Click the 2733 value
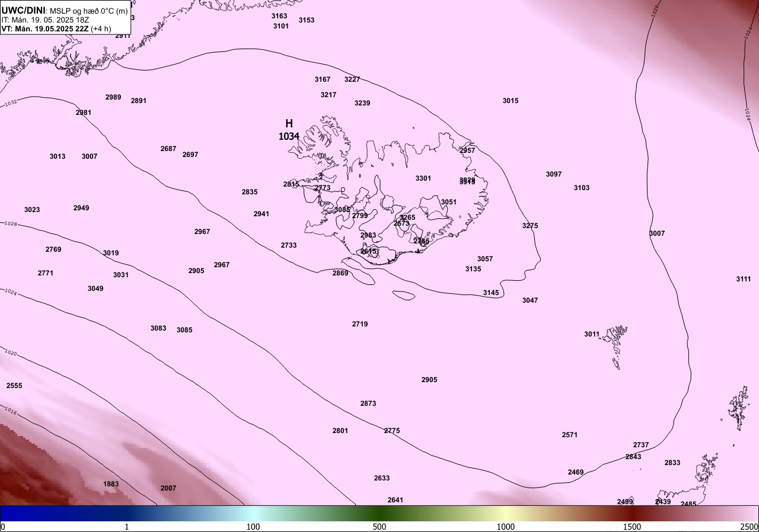The image size is (759, 532). 289,245
